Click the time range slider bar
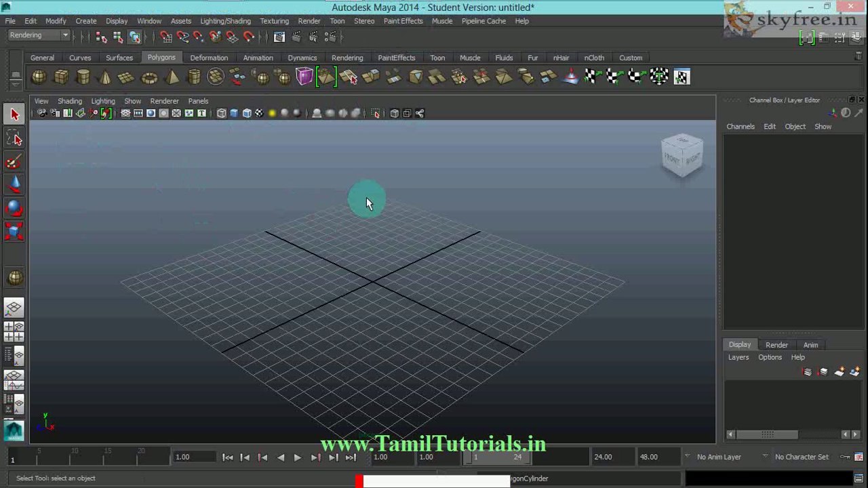The image size is (868, 488). [x=496, y=457]
